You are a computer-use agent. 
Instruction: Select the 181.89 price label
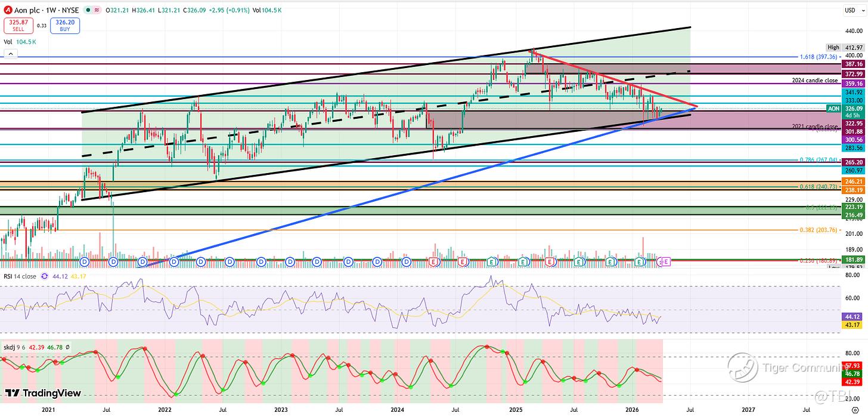[852, 260]
